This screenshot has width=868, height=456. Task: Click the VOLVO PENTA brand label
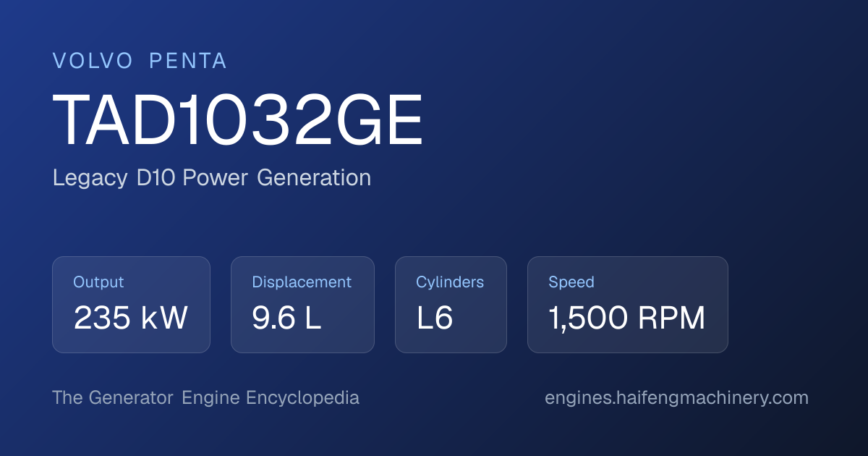140,62
